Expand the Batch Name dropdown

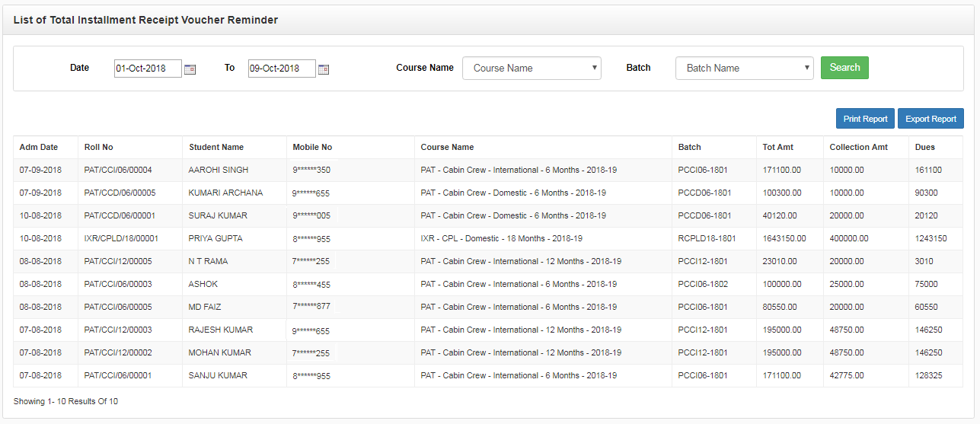tap(745, 68)
